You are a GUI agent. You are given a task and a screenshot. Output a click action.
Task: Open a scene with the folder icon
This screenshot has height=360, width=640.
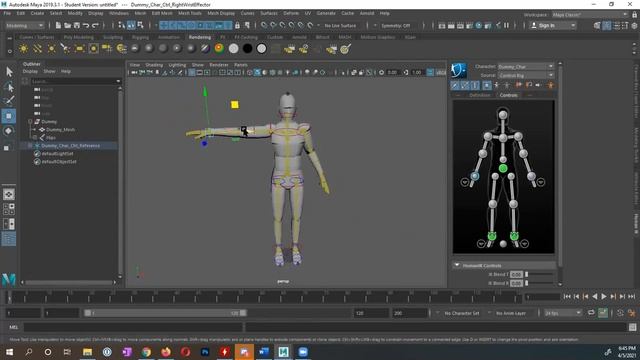(67, 25)
